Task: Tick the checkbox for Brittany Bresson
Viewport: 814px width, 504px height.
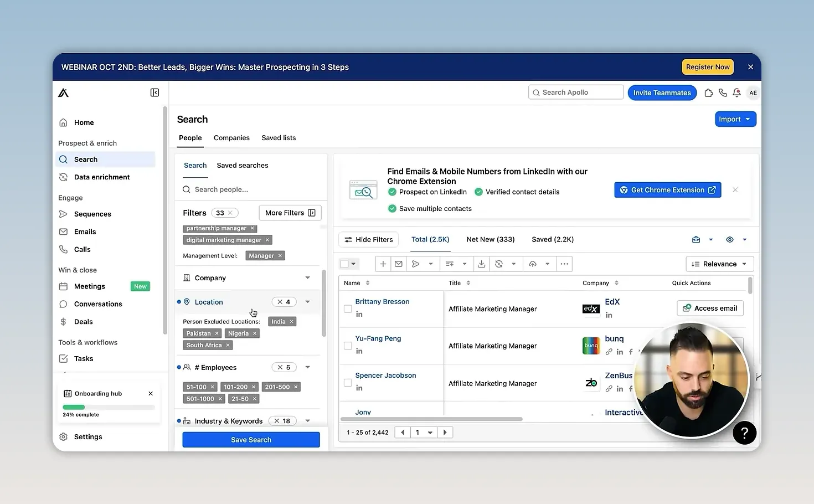Action: coord(348,309)
